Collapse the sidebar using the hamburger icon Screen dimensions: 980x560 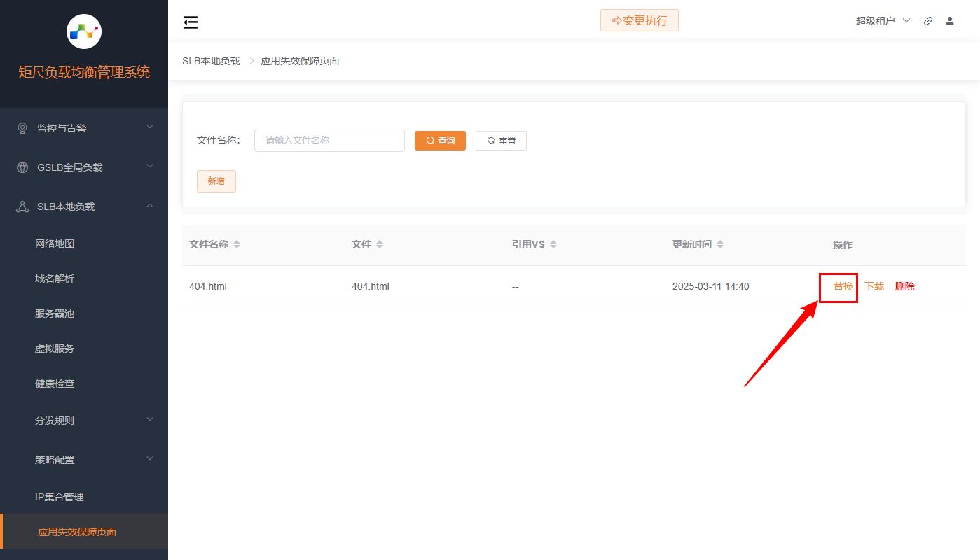click(190, 22)
